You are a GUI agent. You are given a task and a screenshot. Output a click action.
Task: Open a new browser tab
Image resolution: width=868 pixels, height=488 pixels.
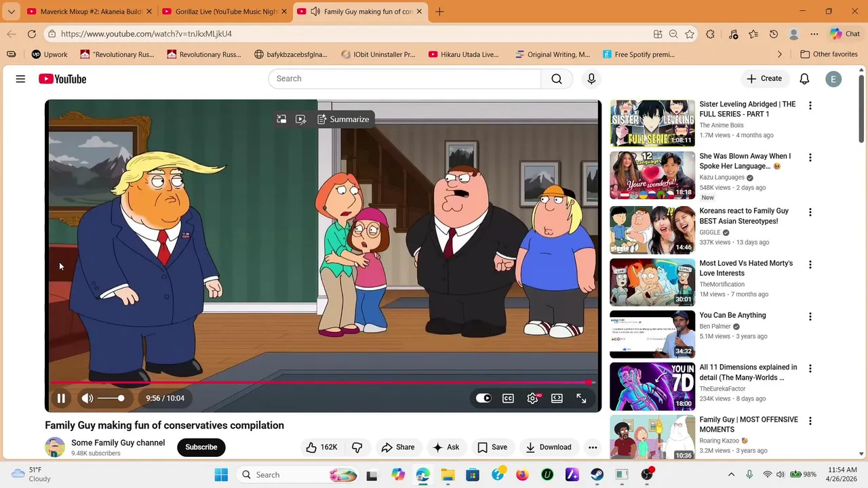tap(439, 12)
